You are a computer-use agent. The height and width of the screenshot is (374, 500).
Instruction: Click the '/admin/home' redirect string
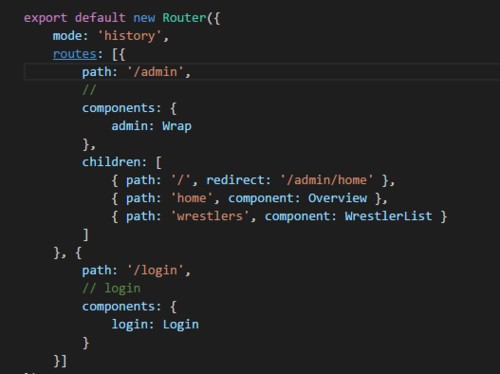327,180
